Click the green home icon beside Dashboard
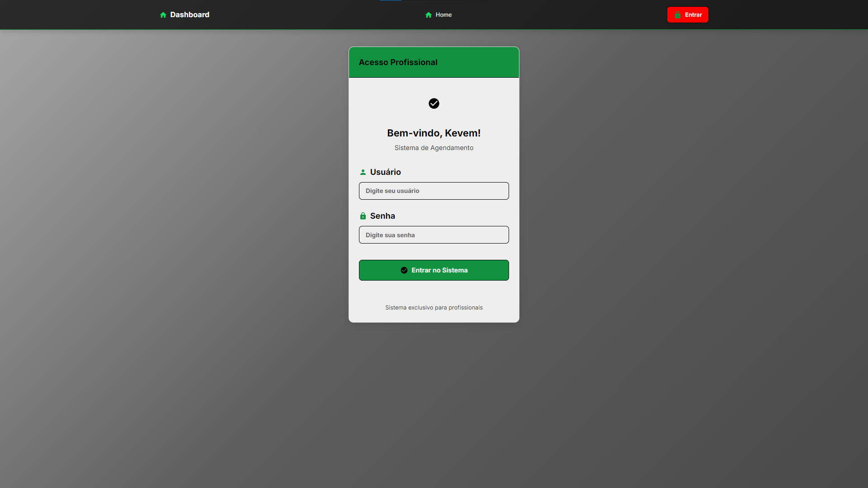Screen dimensions: 868x488 (x=163, y=14)
